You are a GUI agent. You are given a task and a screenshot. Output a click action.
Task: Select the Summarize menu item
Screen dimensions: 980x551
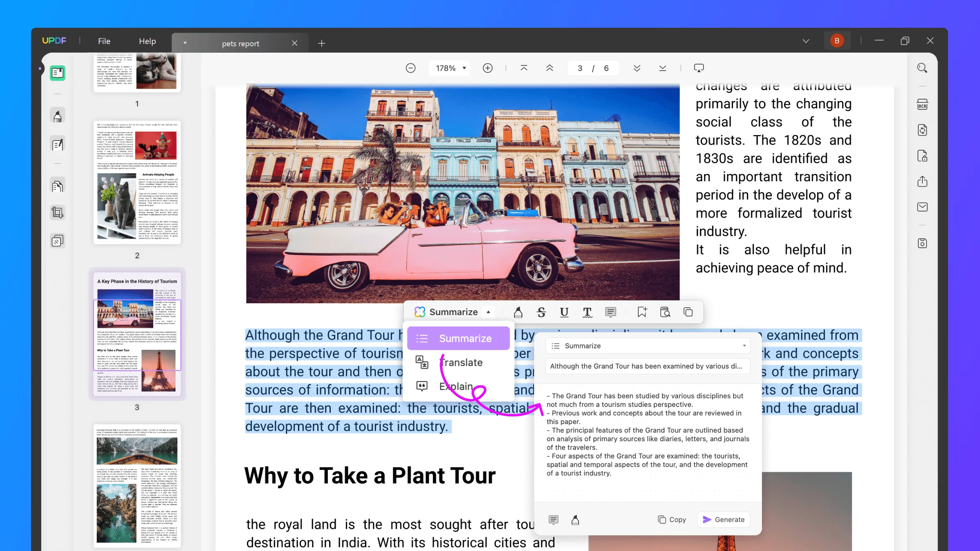465,338
